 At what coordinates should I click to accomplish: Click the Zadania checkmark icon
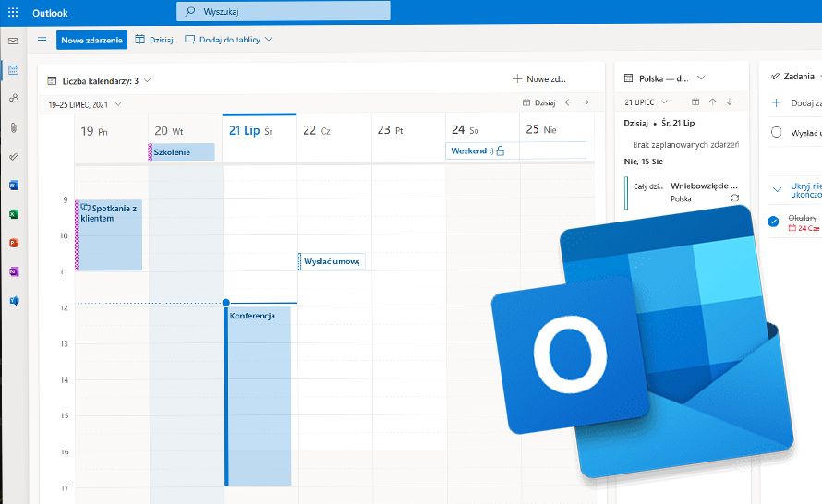(775, 77)
